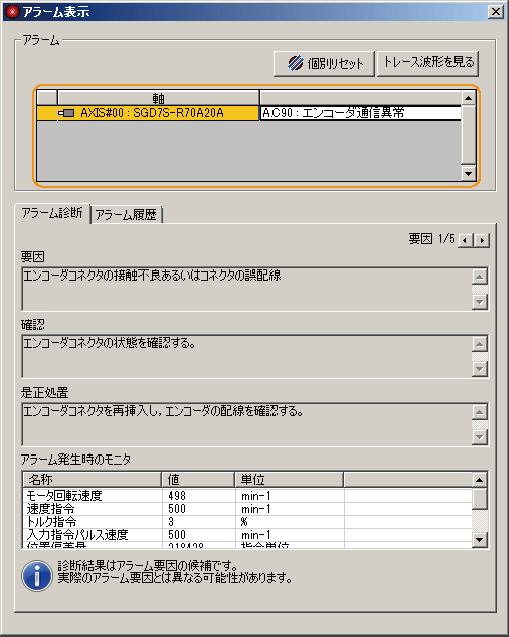509x637 pixels.
Task: Select the アラーム診断 tab
Action: (52, 213)
